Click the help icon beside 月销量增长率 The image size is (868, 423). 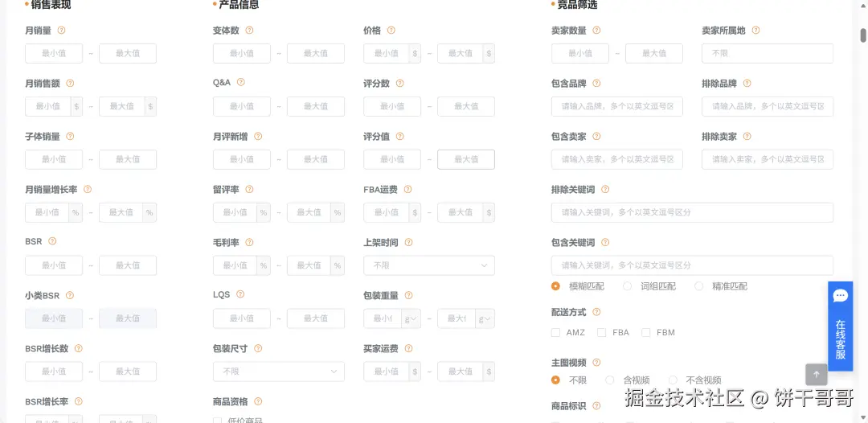click(88, 189)
